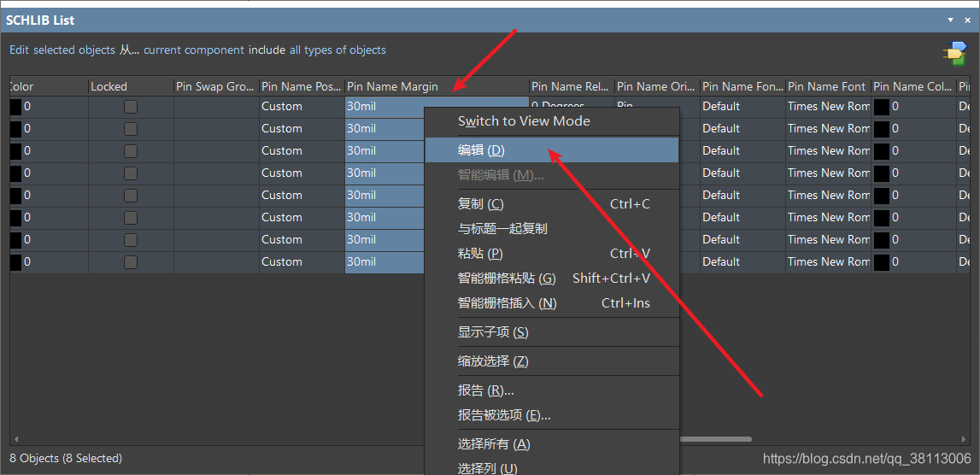This screenshot has height=475, width=980.
Task: Toggle the Locked checkbox in the last row
Action: tap(131, 262)
